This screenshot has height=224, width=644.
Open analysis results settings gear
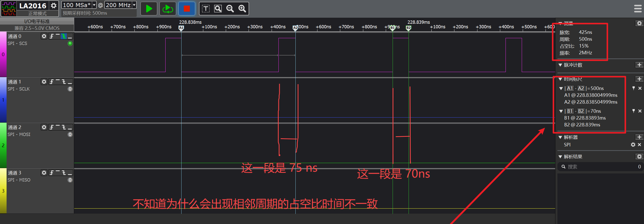(639, 156)
